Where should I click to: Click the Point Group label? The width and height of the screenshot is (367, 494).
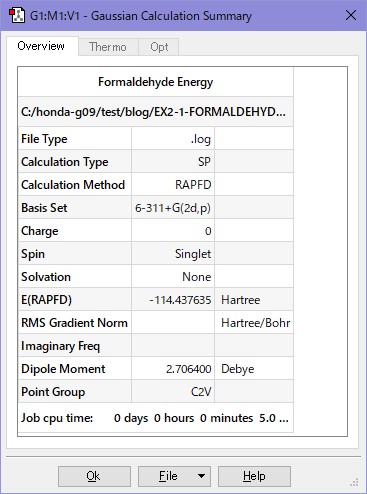pyautogui.click(x=53, y=392)
